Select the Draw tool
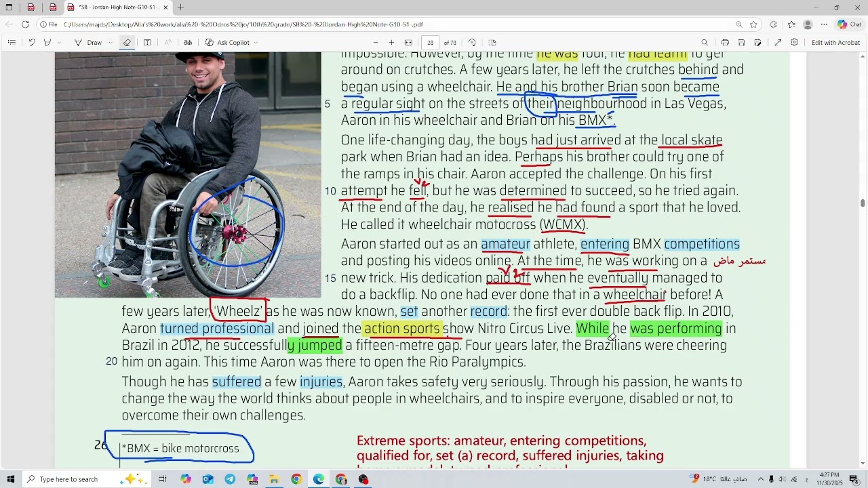Image resolution: width=868 pixels, height=488 pixels. tap(88, 42)
